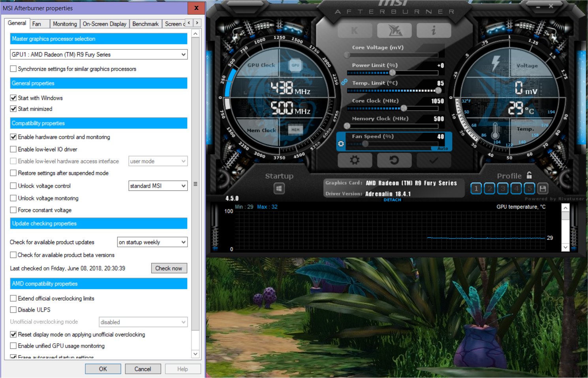The height and width of the screenshot is (378, 588).
Task: Select profile slot 3
Action: coord(503,188)
